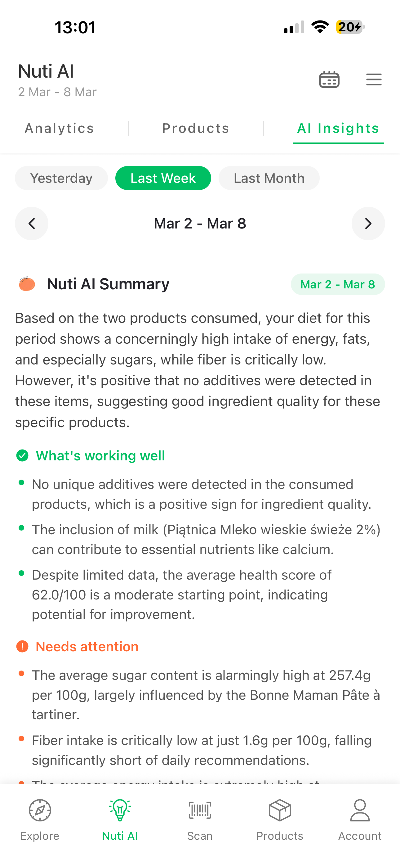The width and height of the screenshot is (400, 868).
Task: Go to the previous week with left chevron
Action: tap(32, 224)
